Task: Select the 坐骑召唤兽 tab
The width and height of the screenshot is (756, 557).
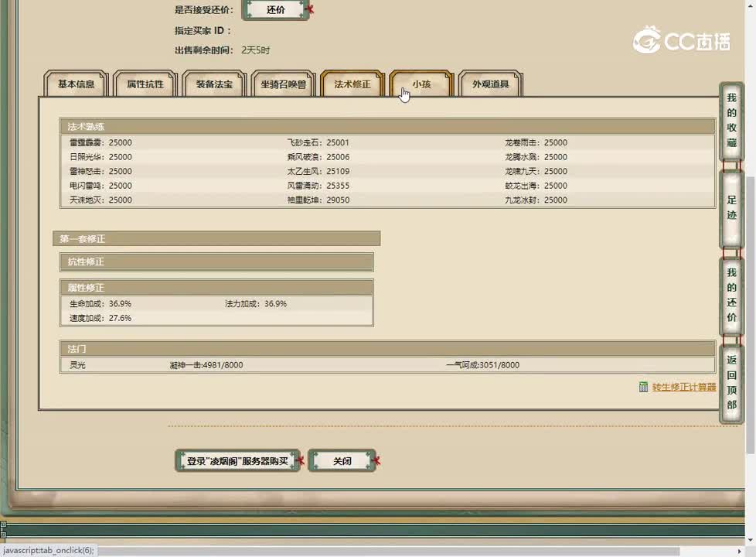Action: [283, 84]
